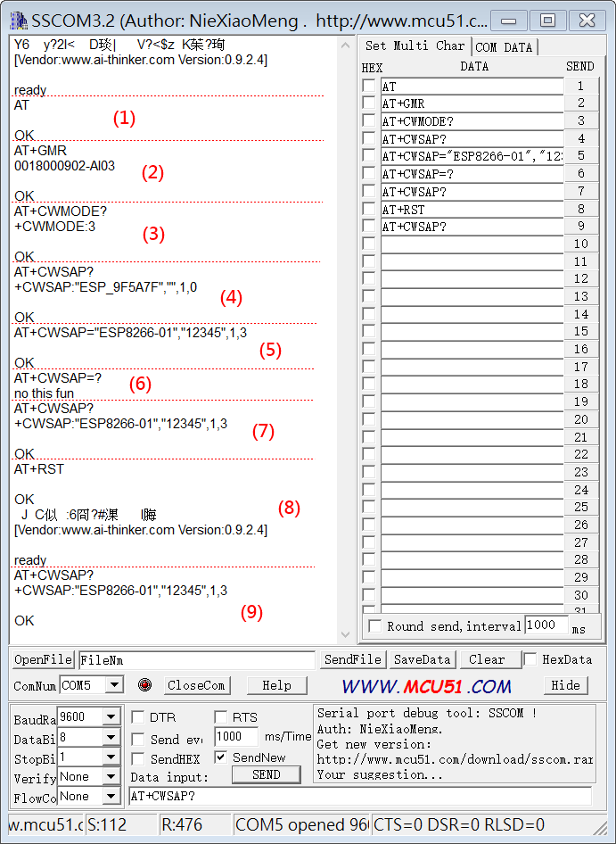Click send button number 8 for AT+RST
Viewport: 616px width, 844px height.
tap(580, 208)
